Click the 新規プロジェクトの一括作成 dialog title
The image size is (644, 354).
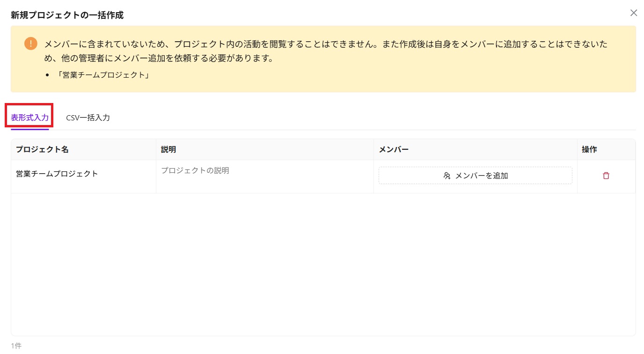tap(67, 15)
